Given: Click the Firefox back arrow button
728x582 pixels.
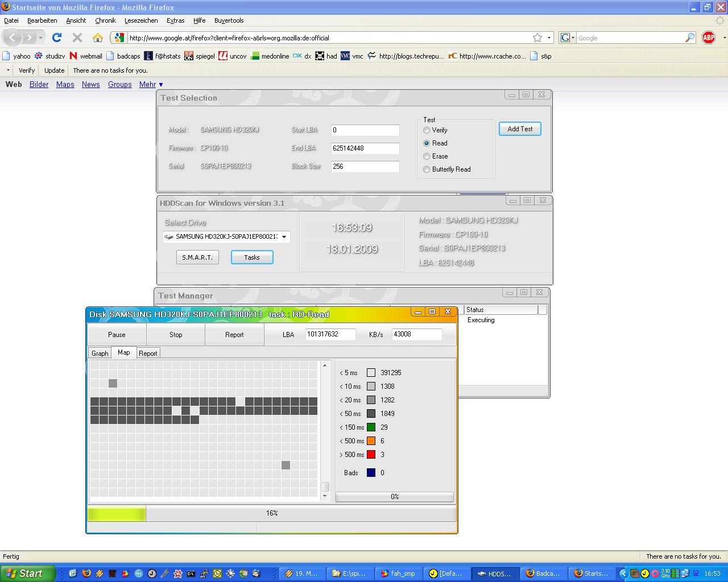Looking at the screenshot, I should 13,38.
